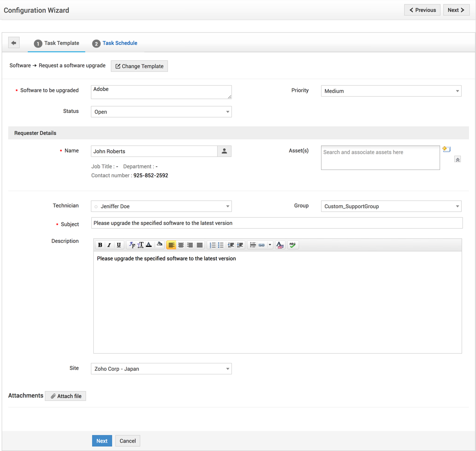The height and width of the screenshot is (451, 476).
Task: Open requester lookup icon beside Name field
Action: point(224,151)
